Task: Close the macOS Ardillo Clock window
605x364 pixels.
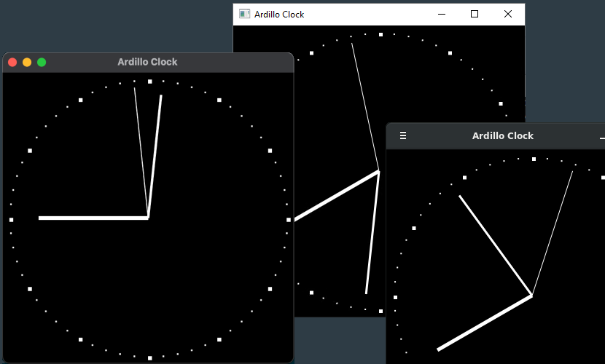Action: 12,62
